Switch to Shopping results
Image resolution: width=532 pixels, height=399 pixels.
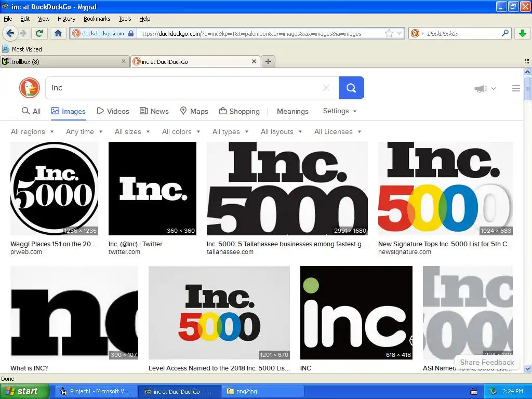[x=239, y=111]
